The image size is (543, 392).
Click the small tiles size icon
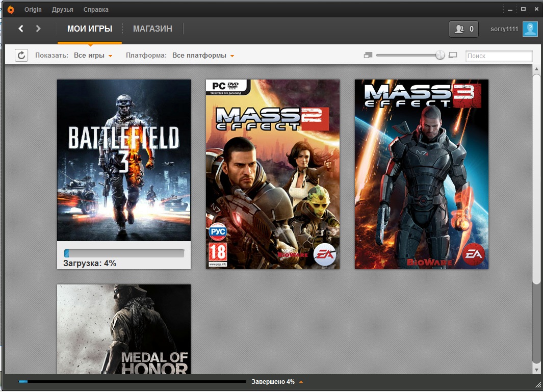point(368,55)
